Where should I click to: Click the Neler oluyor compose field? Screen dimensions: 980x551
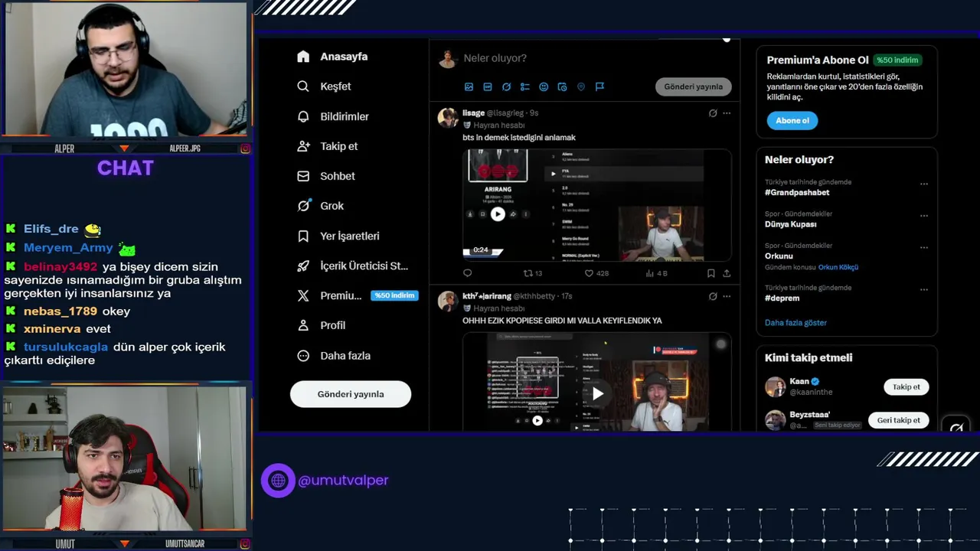coord(495,58)
